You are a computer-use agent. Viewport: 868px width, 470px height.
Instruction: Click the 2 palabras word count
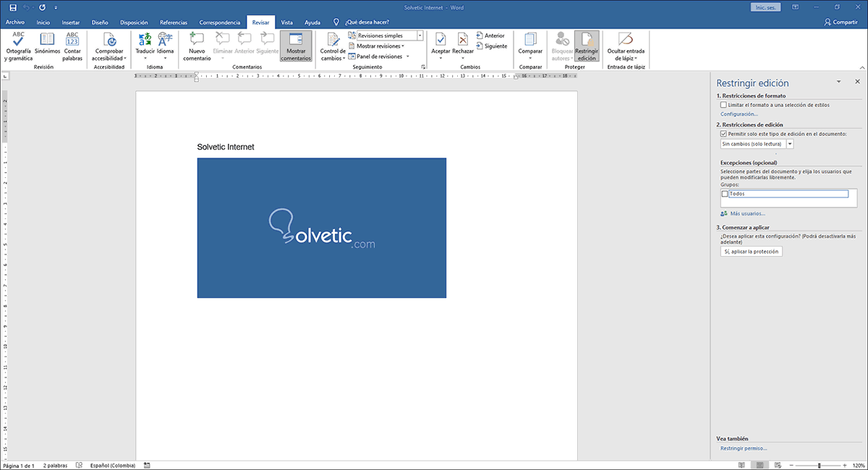point(55,465)
